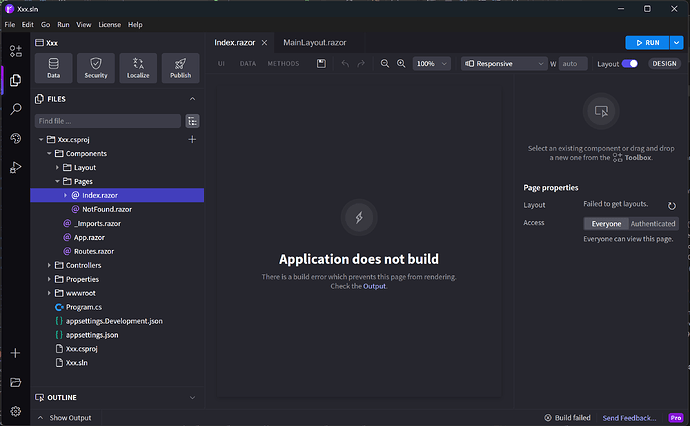Open the Data configuration button
The height and width of the screenshot is (426, 690).
54,68
